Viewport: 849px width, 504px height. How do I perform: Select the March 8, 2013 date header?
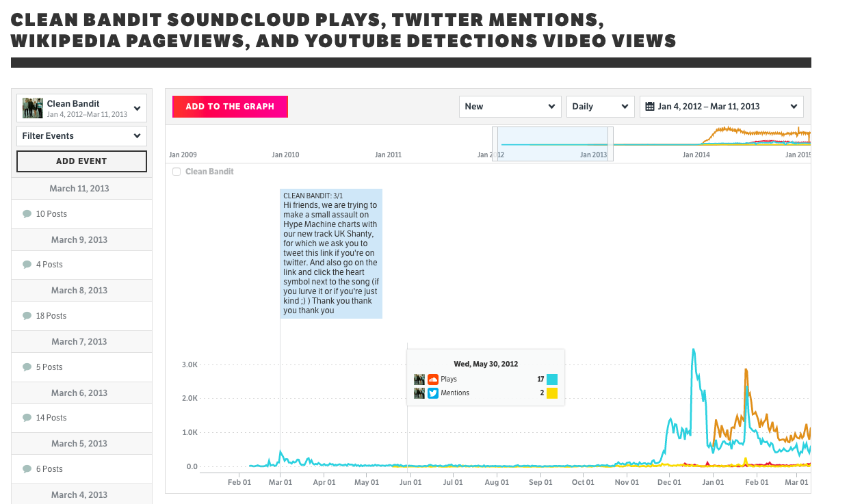pyautogui.click(x=79, y=291)
